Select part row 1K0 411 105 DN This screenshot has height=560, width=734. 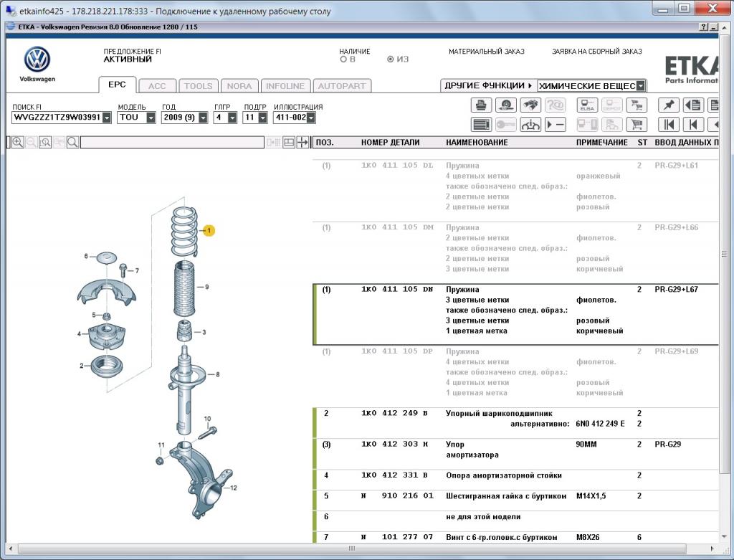tap(515, 314)
